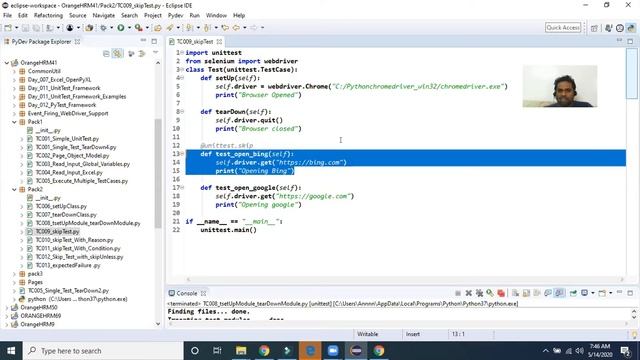Click Remove All Terminated Launches in Console
Viewport: 640px width, 360px height.
coord(479,293)
